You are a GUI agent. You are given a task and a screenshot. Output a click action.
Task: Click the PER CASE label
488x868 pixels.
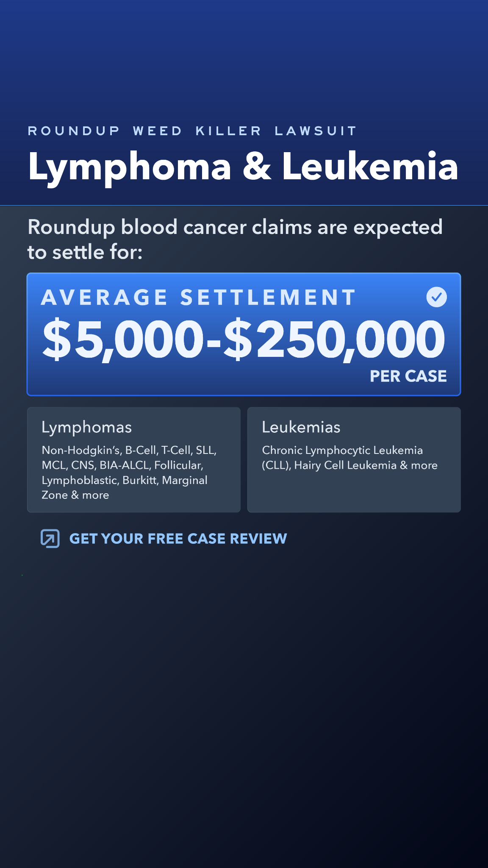pos(408,376)
